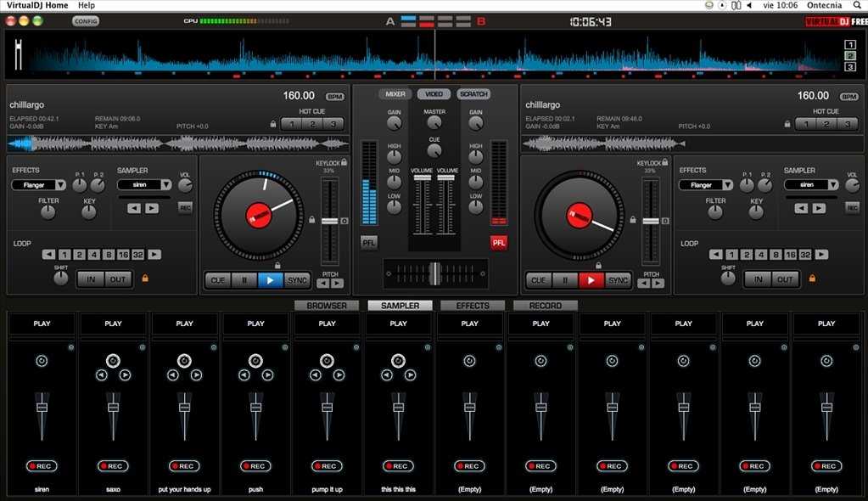Screen dimensions: 868x501
Task: Open macOS Spotlight search icon
Action: point(857,5)
